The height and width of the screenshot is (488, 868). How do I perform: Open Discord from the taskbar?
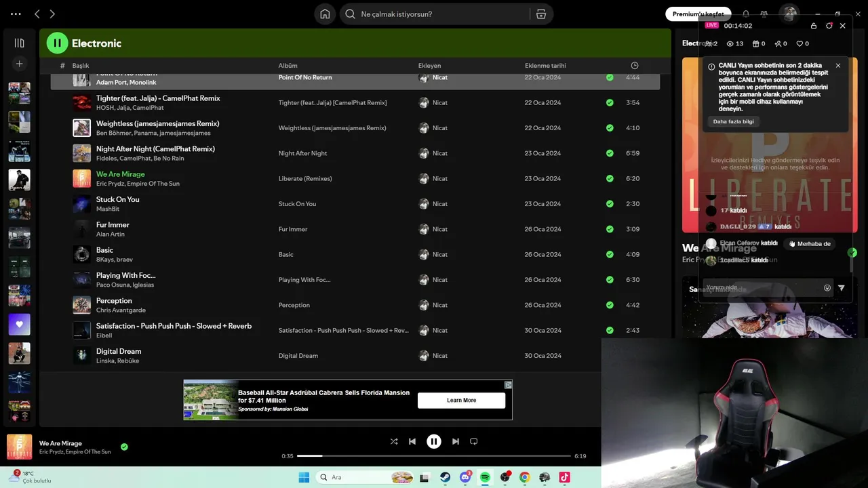click(x=465, y=477)
